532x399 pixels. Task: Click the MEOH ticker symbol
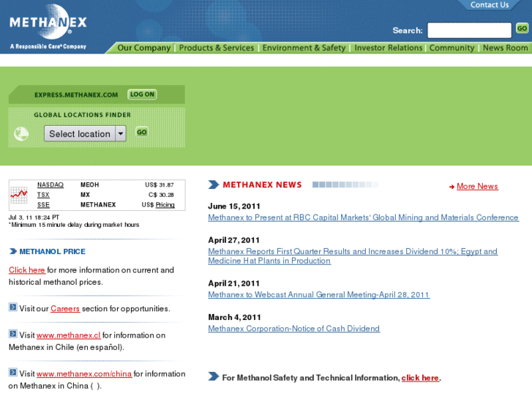tap(89, 184)
